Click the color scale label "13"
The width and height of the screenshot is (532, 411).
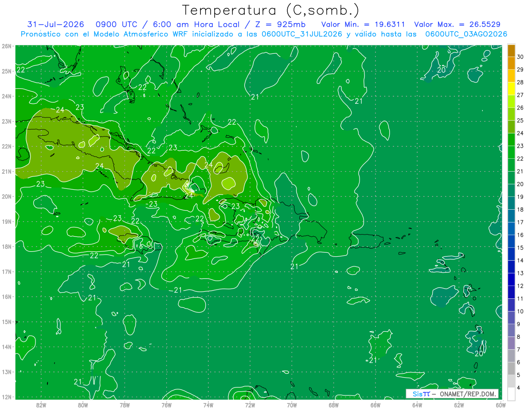tap(520, 273)
